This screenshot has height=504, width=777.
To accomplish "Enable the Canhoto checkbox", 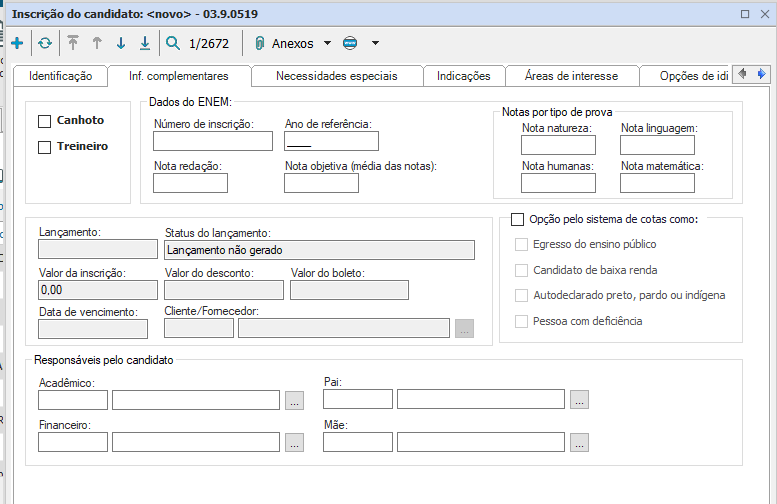I will (x=44, y=121).
